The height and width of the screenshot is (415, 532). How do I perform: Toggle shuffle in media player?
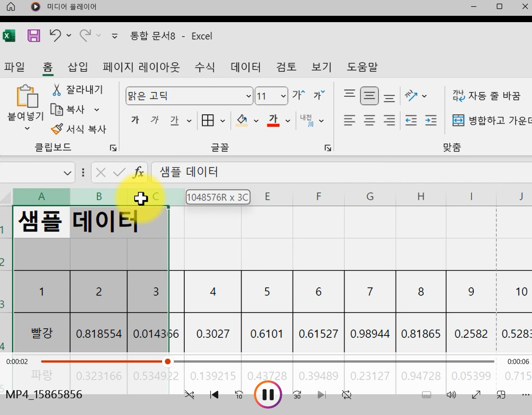coord(189,395)
